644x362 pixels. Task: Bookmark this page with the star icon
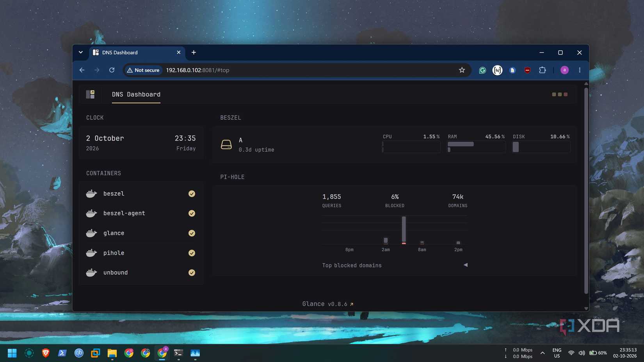(462, 70)
